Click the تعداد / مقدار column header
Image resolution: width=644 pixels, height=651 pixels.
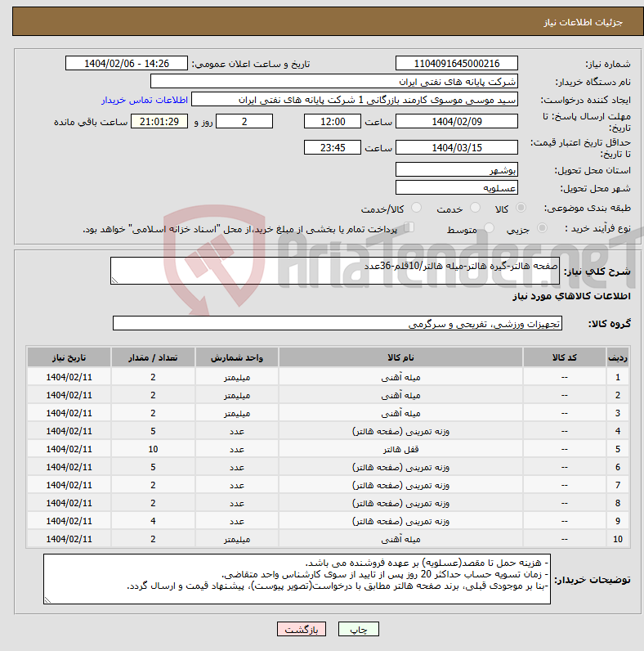click(153, 357)
